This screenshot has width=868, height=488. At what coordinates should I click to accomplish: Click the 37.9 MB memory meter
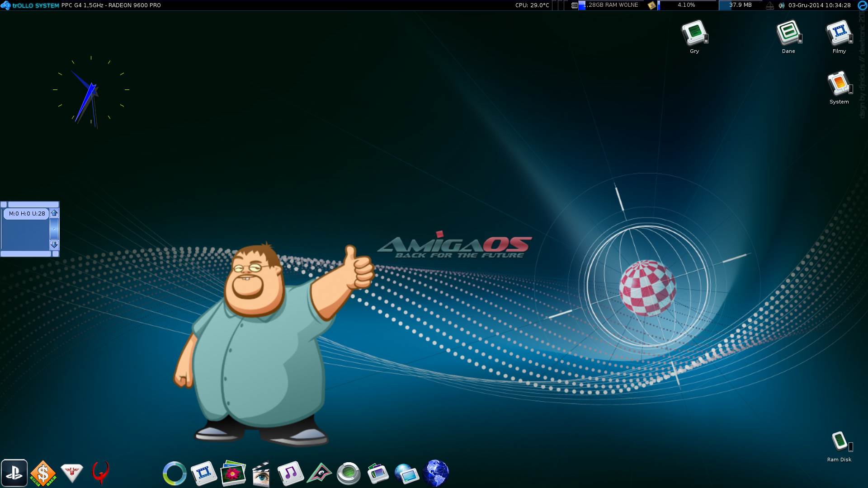point(740,5)
